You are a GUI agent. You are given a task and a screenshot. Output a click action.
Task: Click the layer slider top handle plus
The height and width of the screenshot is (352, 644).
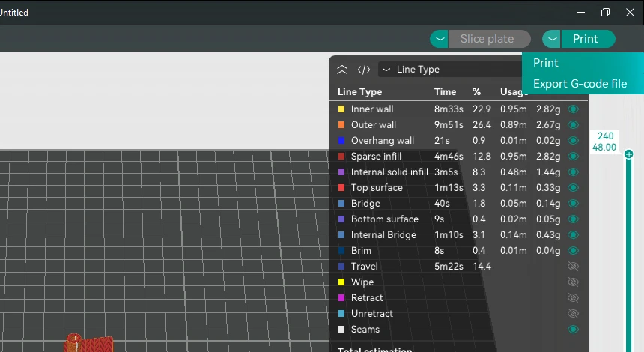(x=628, y=154)
